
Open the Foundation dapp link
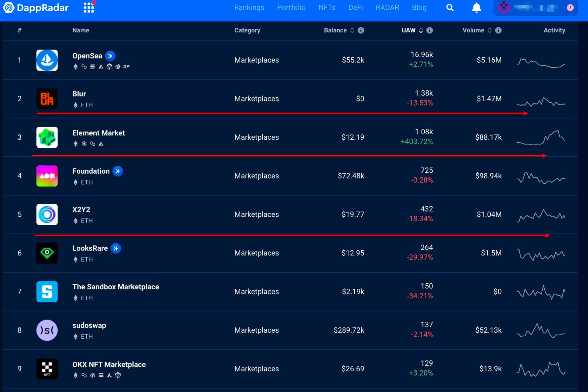tap(91, 171)
